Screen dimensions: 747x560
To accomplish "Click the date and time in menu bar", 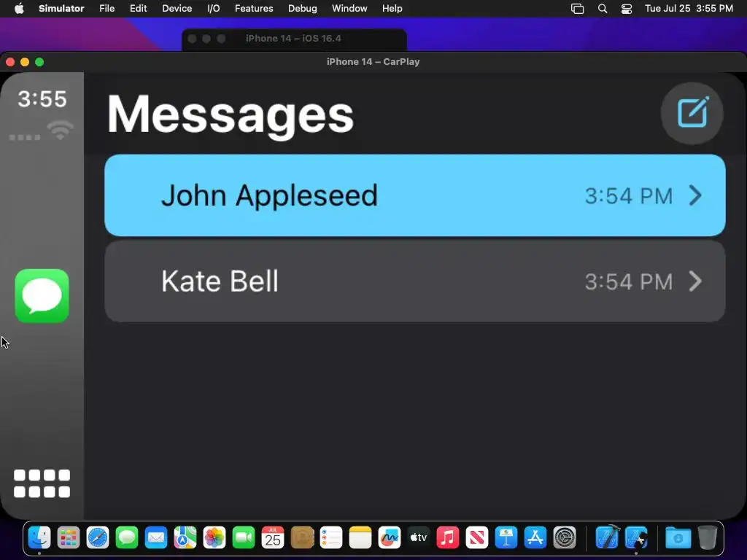I will (x=689, y=9).
